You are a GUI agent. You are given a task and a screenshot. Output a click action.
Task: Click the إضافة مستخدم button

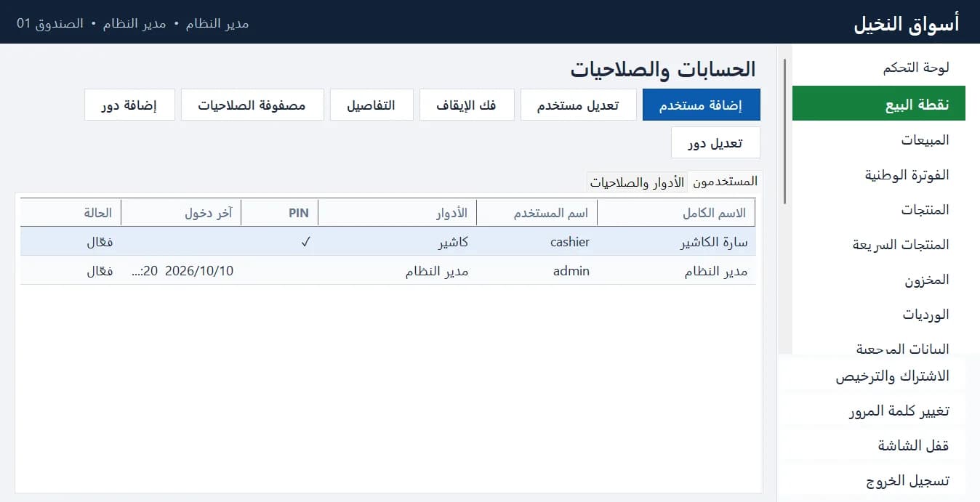701,105
